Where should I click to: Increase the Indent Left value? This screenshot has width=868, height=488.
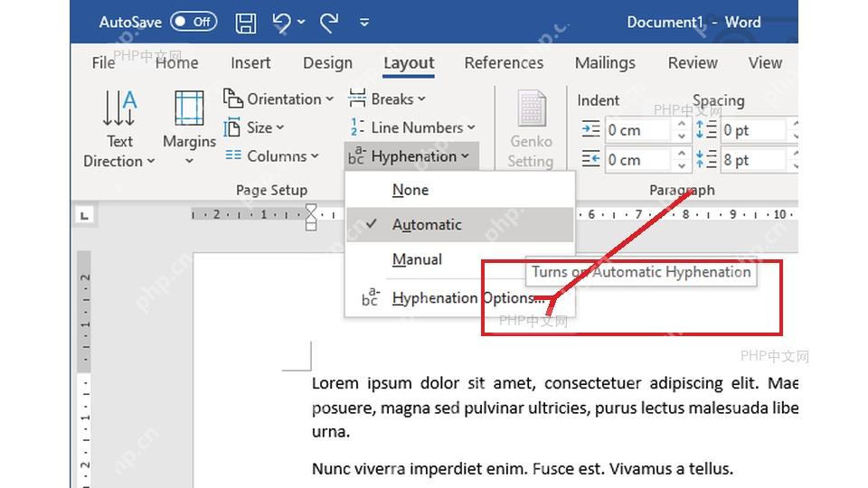click(x=682, y=124)
